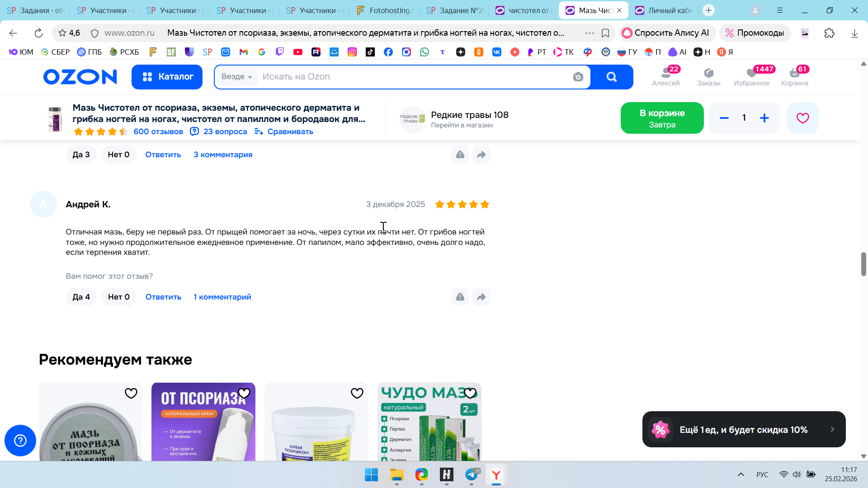This screenshot has width=868, height=488.
Task: Click Ответить under Андрей К.'s review
Action: [x=163, y=297]
